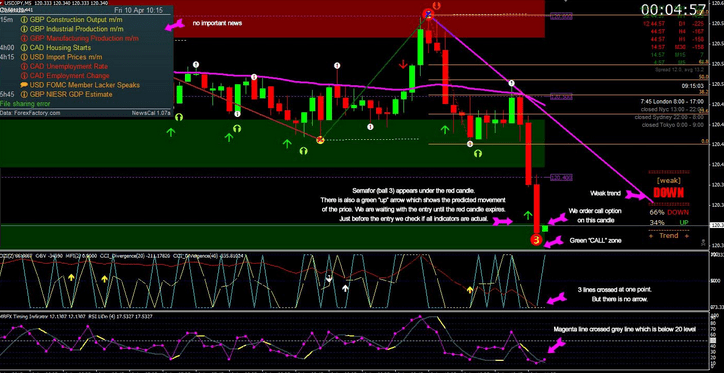Select the Semafor circle 2 at chart peak
Image resolution: width=724 pixels, height=373 pixels.
coord(428,14)
